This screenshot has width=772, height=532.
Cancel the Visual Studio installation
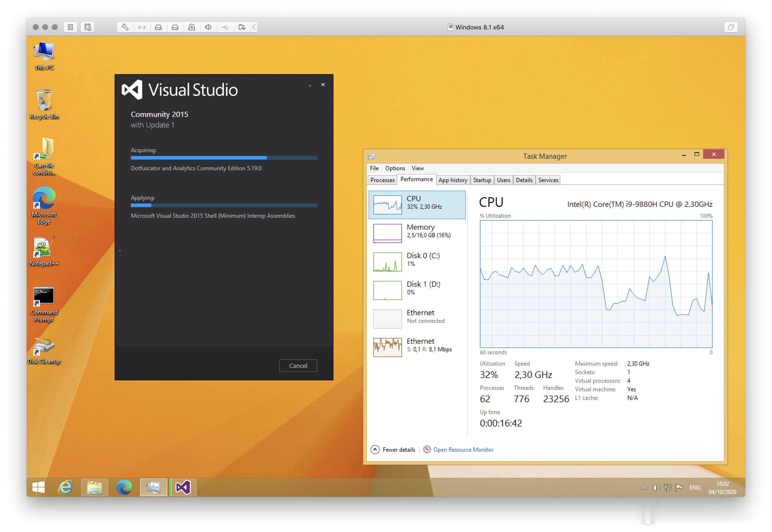(298, 366)
